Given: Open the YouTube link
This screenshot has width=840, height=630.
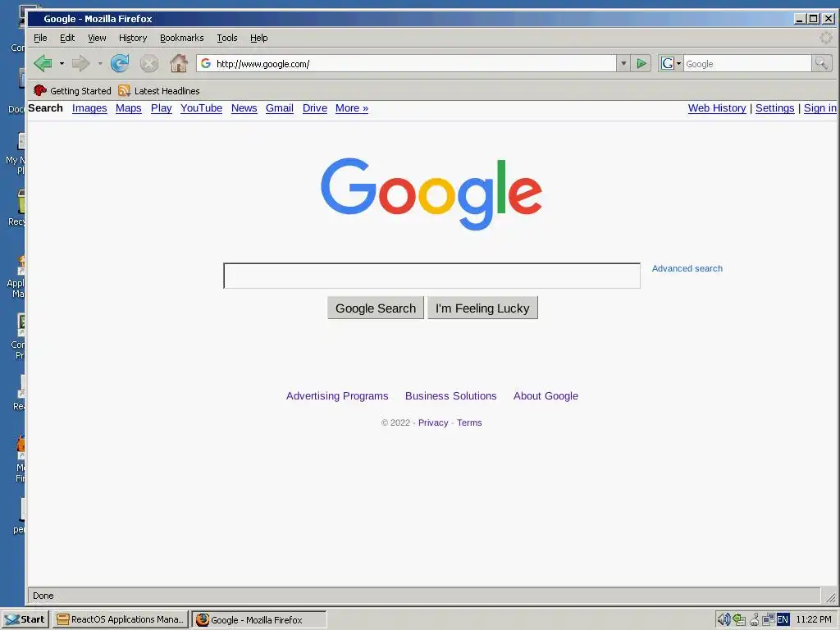Looking at the screenshot, I should pos(202,108).
